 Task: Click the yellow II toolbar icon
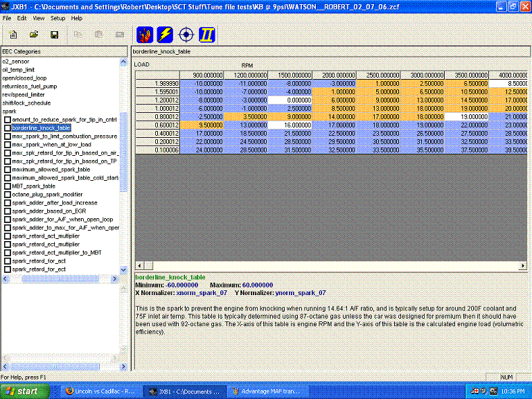[x=207, y=35]
